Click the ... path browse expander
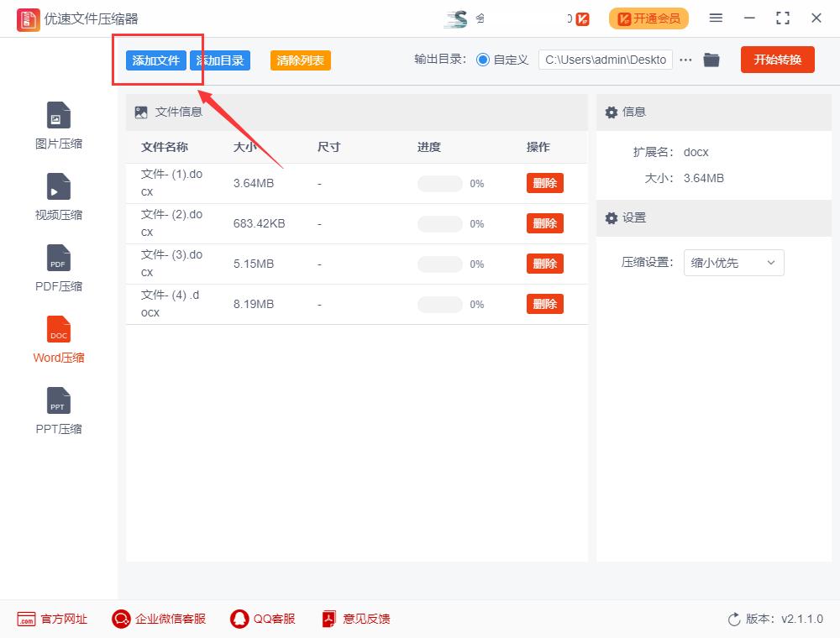Viewport: 840px width, 638px height. (x=685, y=60)
